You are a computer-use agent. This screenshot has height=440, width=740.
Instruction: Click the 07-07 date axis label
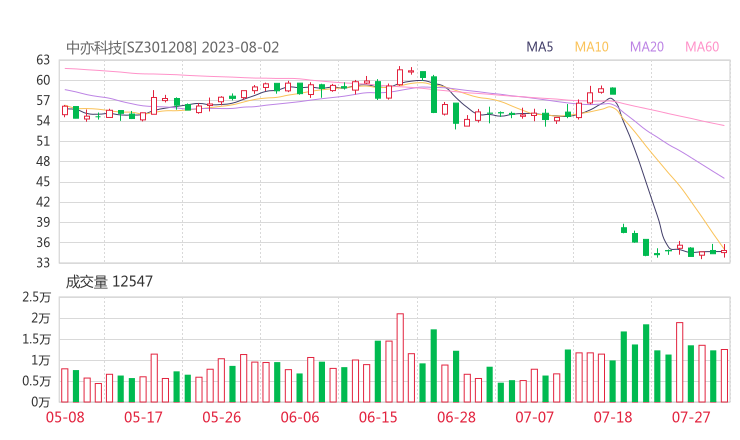(534, 417)
